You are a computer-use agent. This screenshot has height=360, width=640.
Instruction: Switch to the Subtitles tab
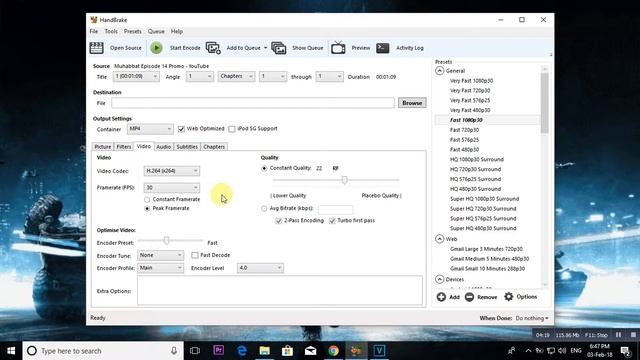[187, 147]
